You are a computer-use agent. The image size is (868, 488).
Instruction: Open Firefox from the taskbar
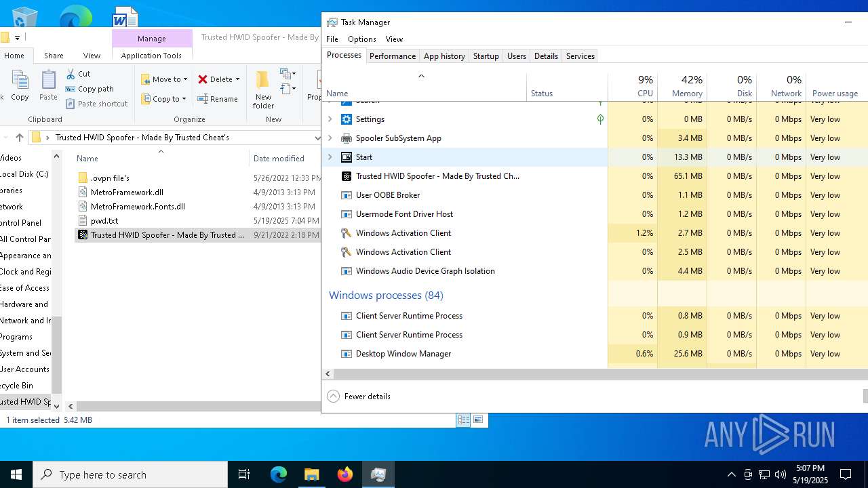tap(345, 474)
